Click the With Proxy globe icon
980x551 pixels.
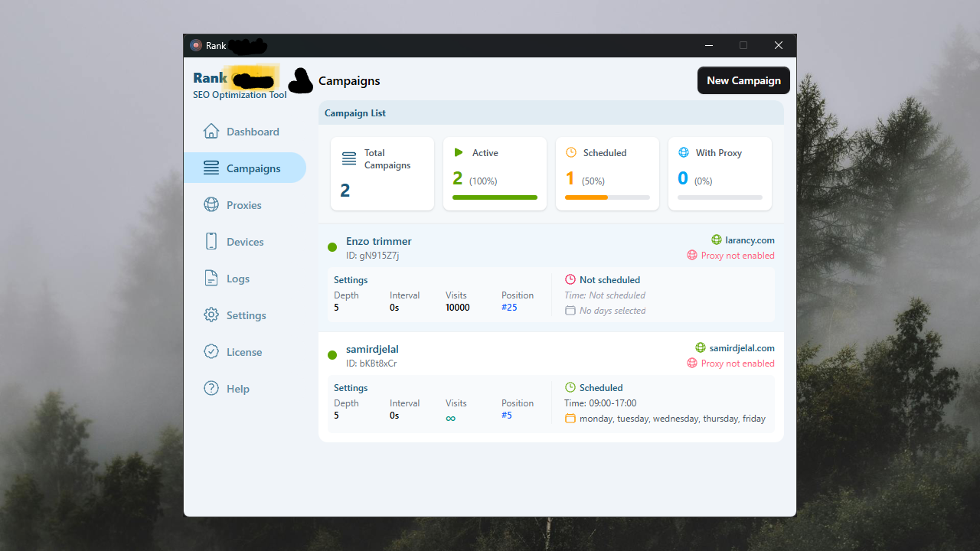[684, 153]
